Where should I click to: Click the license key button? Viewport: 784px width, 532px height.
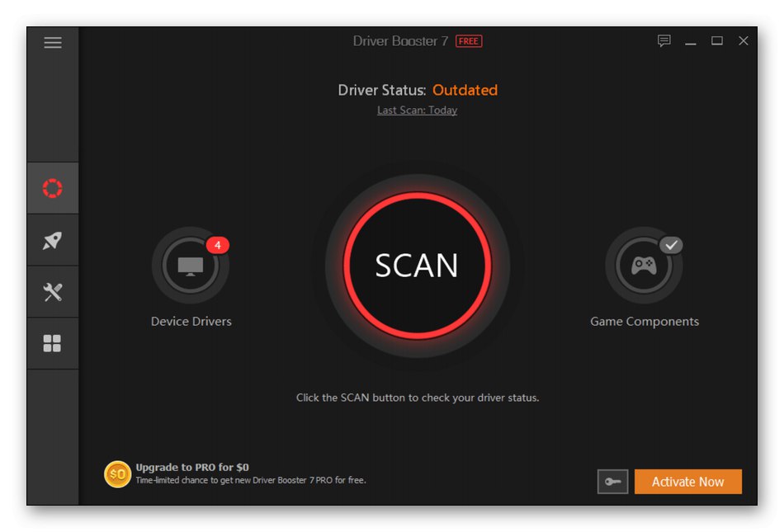point(613,482)
